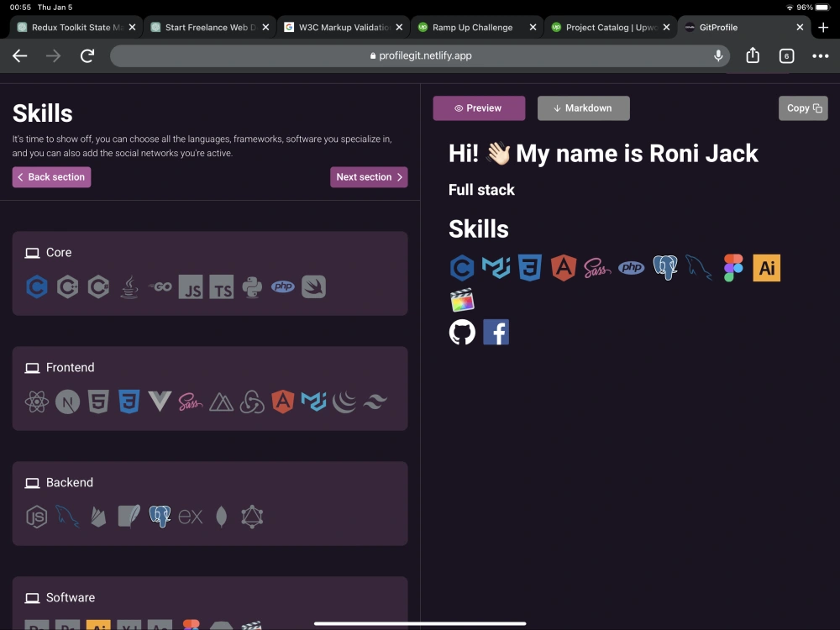
Task: Go back in browser history
Action: point(20,55)
